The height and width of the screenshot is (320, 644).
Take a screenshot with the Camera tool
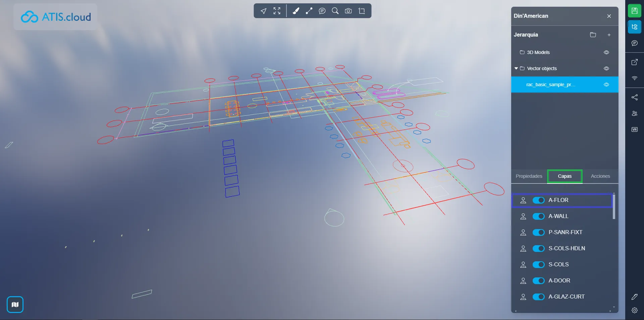[348, 11]
